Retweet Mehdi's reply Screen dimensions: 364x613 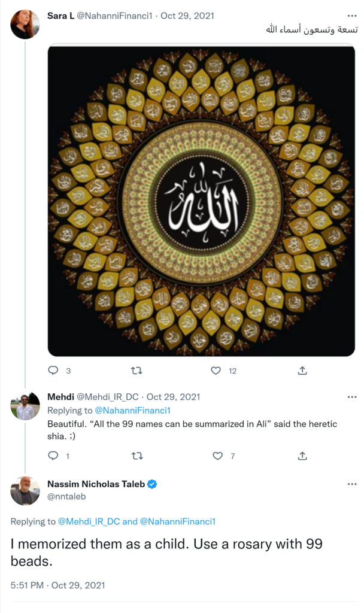point(136,456)
